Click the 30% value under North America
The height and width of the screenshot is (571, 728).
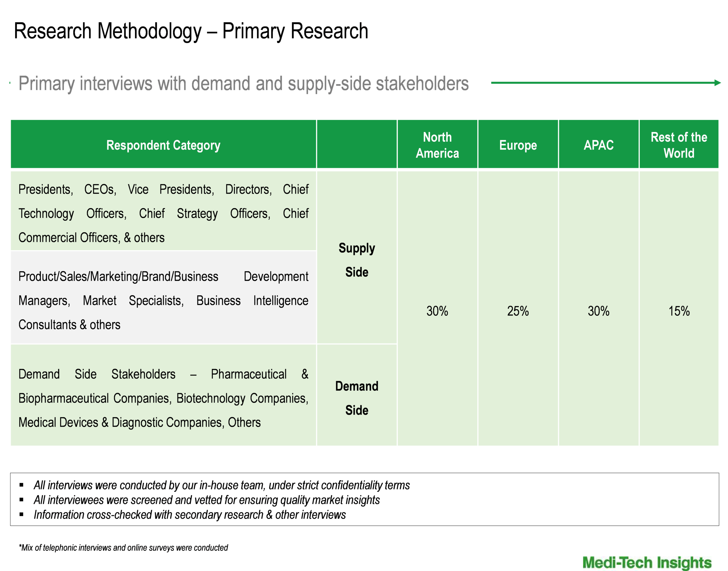click(x=437, y=311)
